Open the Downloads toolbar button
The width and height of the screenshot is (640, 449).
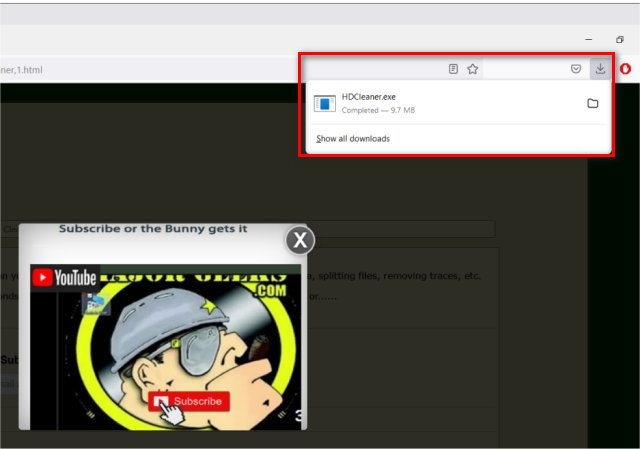coord(600,69)
